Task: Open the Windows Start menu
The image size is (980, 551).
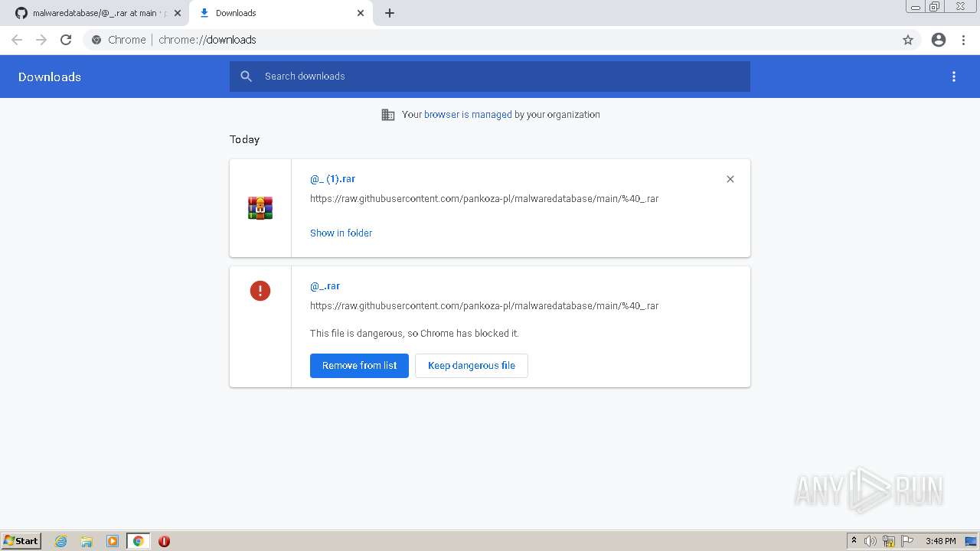Action: [x=21, y=541]
